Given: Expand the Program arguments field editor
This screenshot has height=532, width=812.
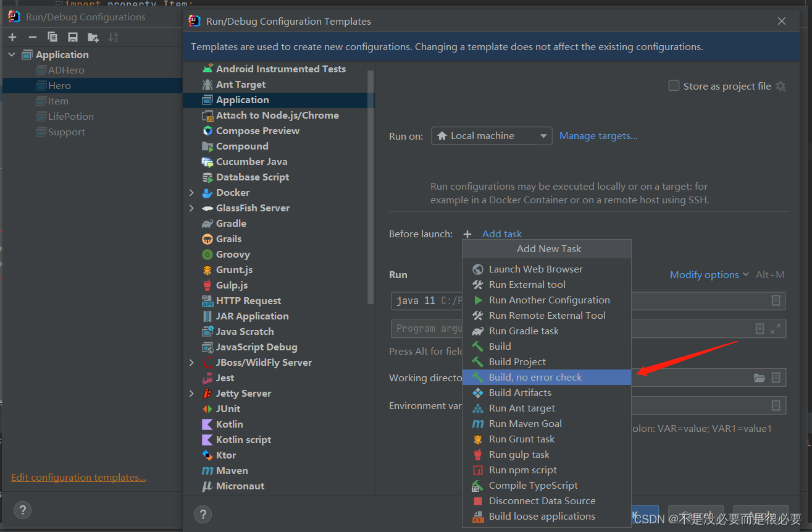Looking at the screenshot, I should pos(776,329).
